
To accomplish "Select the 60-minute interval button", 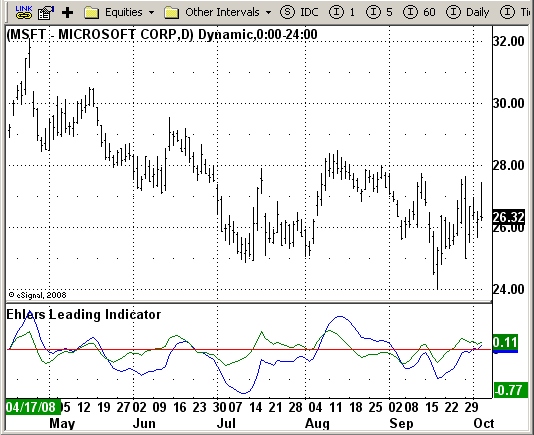I will tap(419, 13).
